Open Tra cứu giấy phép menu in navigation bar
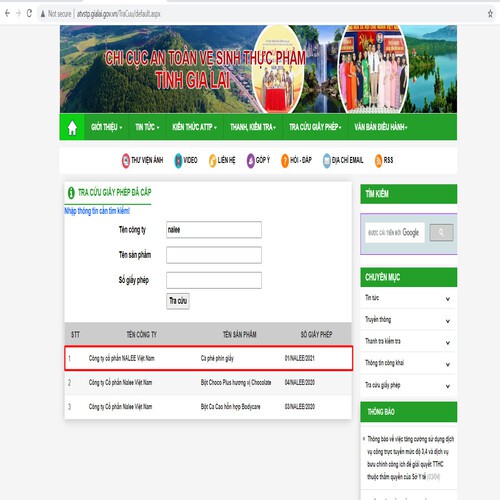500x500 pixels. coord(315,127)
